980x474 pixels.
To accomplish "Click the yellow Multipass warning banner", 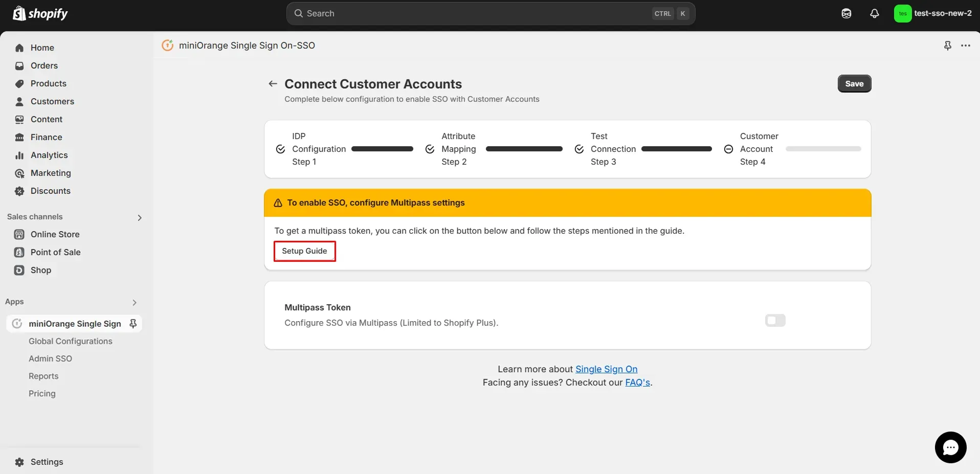I will tap(567, 202).
